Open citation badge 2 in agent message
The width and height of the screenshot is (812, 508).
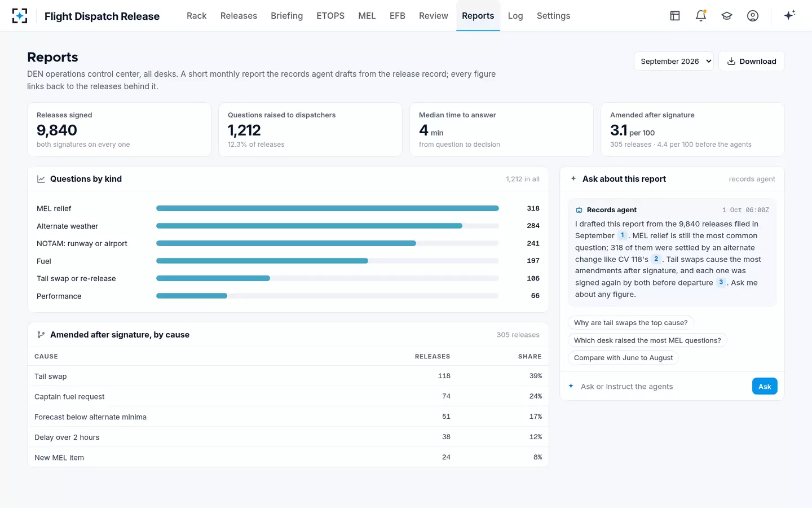tap(656, 259)
